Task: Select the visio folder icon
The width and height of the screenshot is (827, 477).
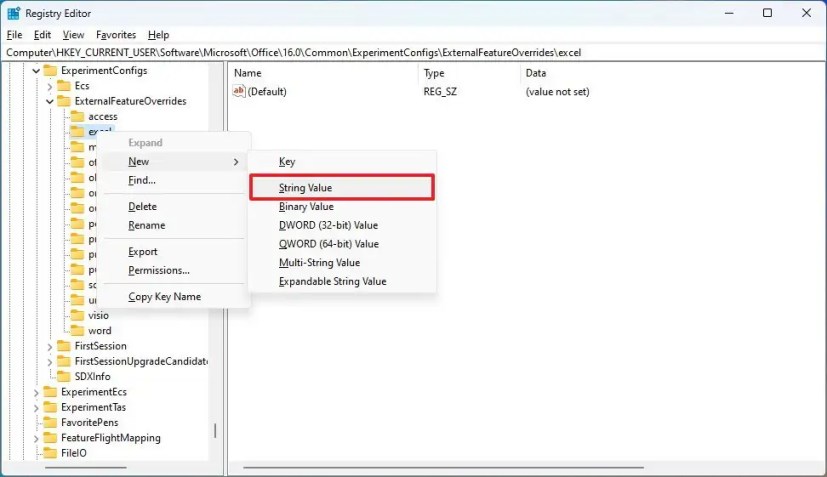Action: [x=78, y=315]
